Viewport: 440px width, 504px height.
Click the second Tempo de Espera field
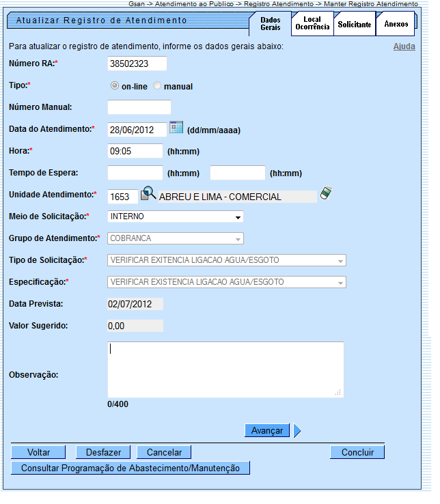[238, 173]
